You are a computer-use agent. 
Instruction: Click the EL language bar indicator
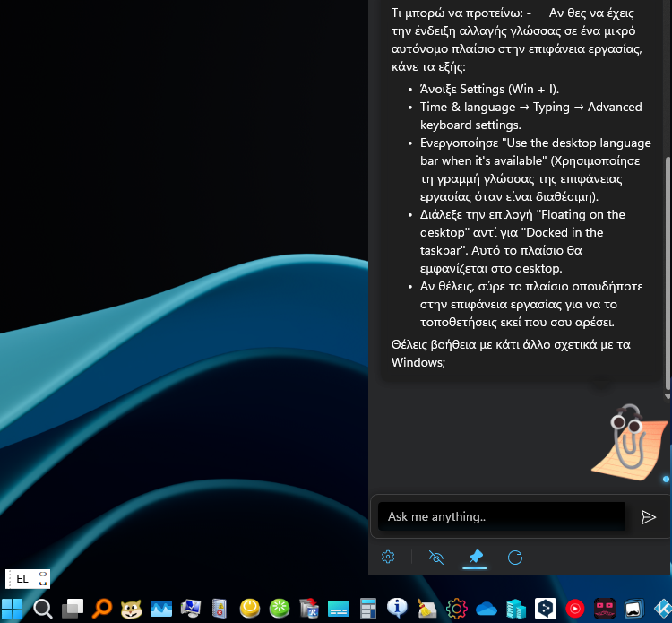click(22, 579)
